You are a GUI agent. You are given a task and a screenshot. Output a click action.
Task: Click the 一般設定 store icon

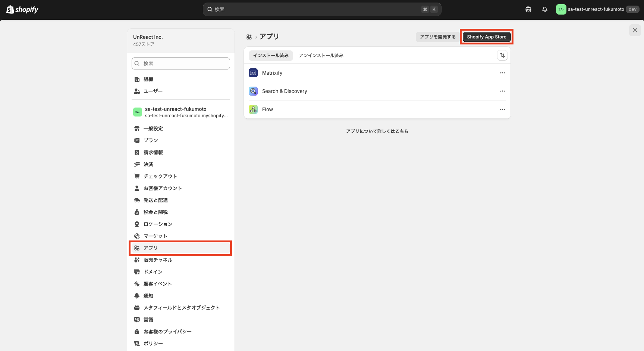click(x=137, y=128)
